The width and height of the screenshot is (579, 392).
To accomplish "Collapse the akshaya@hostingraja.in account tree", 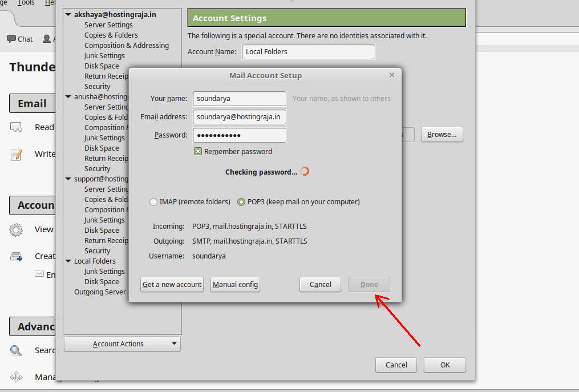I will point(68,14).
